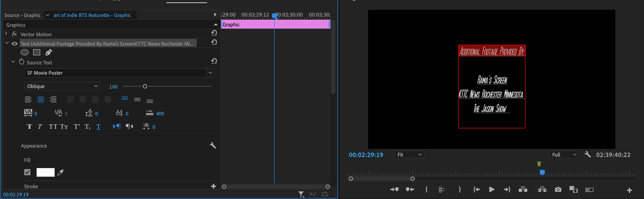644x199 pixels.
Task: Open the Fit zoom level dropdown
Action: pyautogui.click(x=409, y=155)
